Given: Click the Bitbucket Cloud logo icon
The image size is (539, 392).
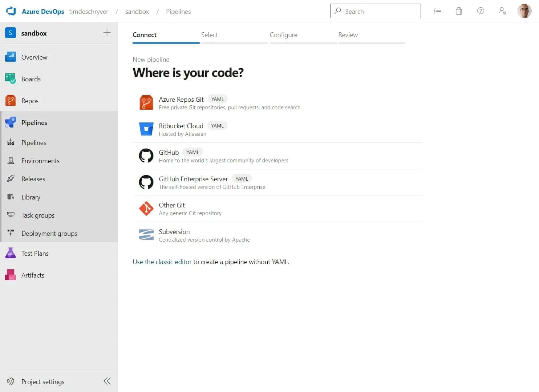Looking at the screenshot, I should (x=146, y=129).
